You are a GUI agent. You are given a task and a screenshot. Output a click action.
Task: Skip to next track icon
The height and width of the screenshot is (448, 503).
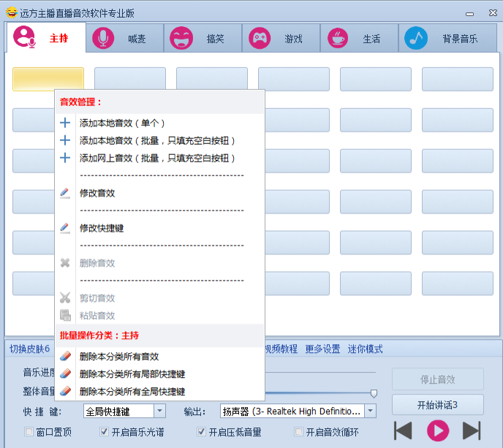click(x=472, y=430)
